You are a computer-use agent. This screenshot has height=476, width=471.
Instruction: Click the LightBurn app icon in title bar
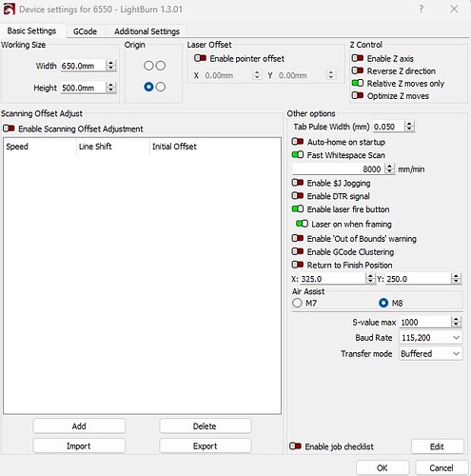(9, 9)
